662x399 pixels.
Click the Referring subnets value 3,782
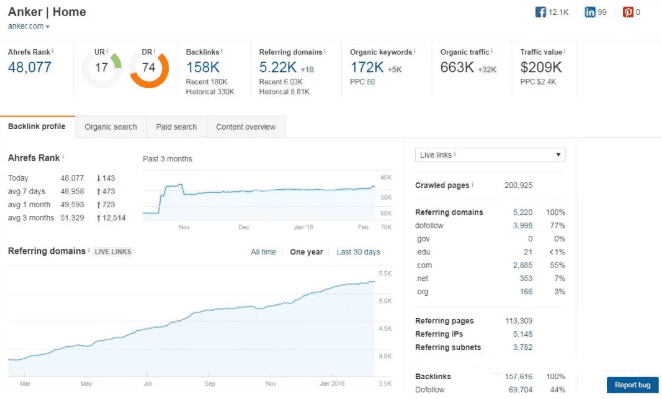(x=523, y=347)
